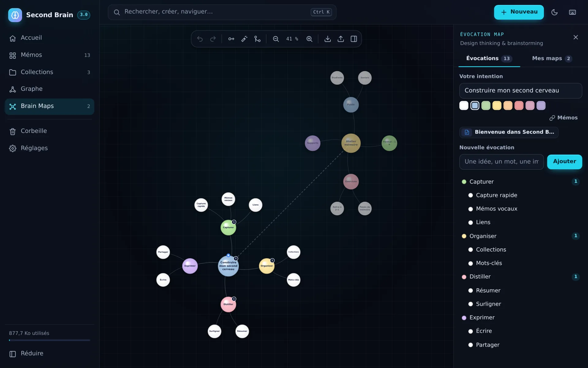The height and width of the screenshot is (368, 588).
Task: Click the download import icon in toolbar
Action: click(x=328, y=39)
